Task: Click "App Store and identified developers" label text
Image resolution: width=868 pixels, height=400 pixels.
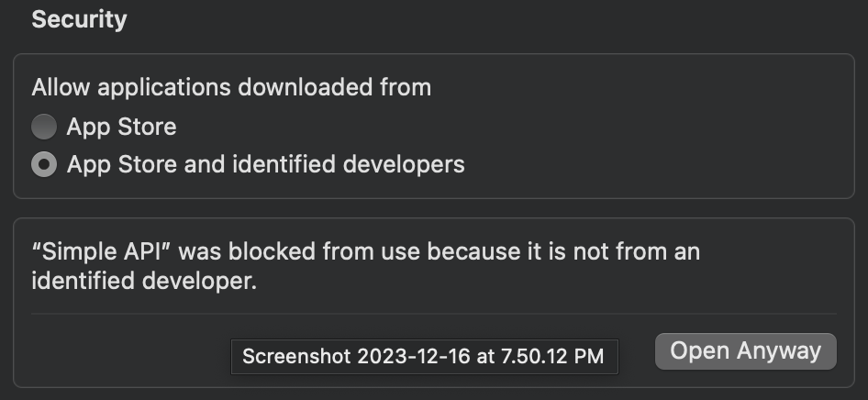Action: (x=266, y=165)
